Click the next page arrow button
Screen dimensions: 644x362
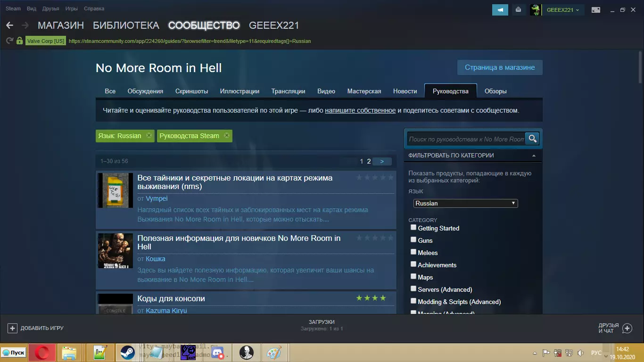(x=382, y=161)
